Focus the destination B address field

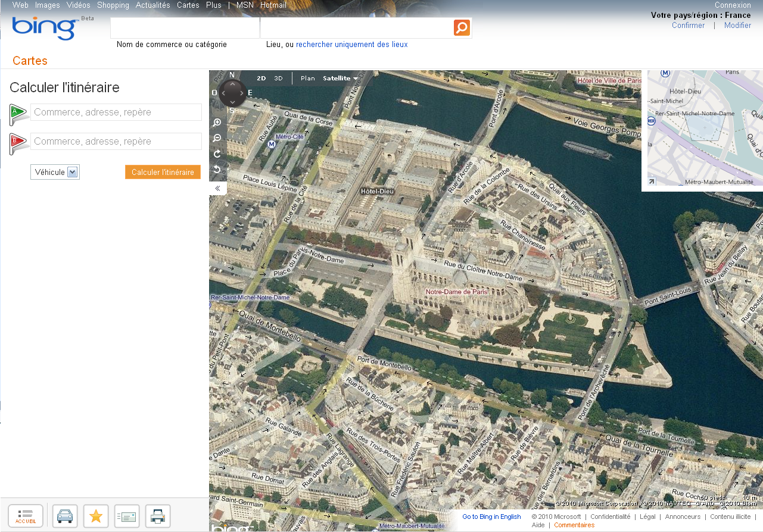116,141
